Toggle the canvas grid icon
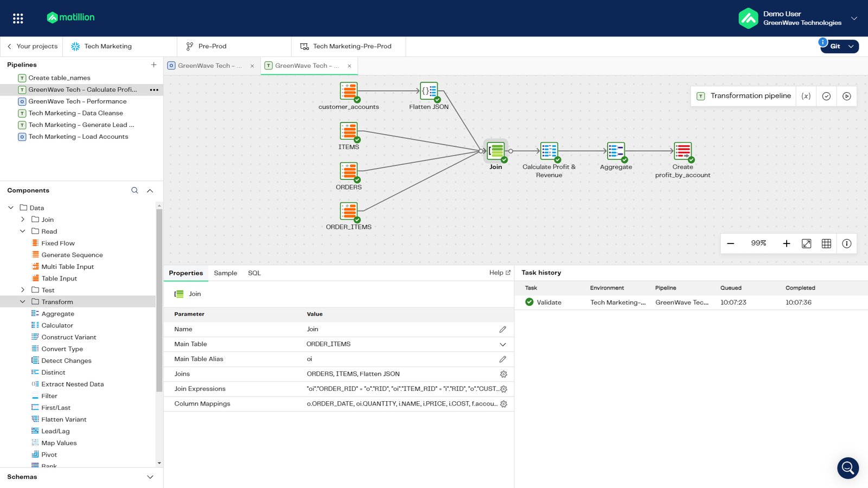 click(826, 243)
